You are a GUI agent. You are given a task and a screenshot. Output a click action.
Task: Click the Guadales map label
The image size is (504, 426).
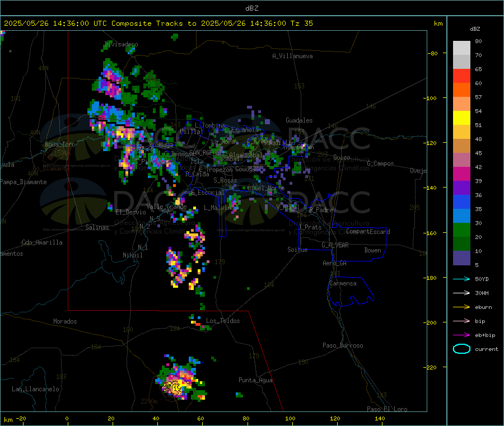[x=299, y=120]
